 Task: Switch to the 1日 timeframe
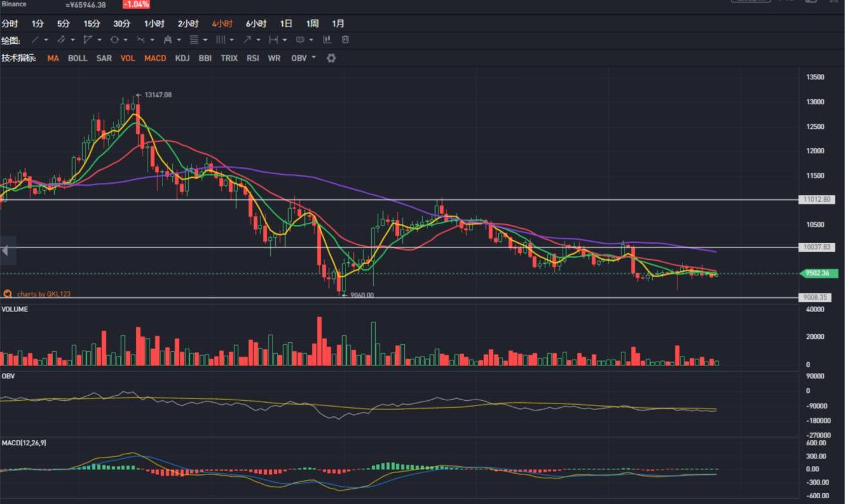click(x=286, y=24)
